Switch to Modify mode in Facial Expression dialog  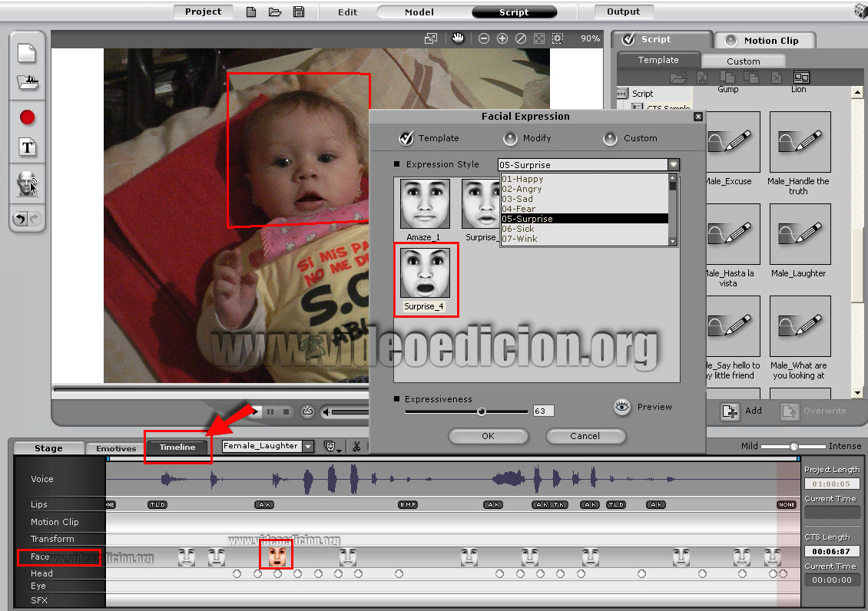[509, 138]
